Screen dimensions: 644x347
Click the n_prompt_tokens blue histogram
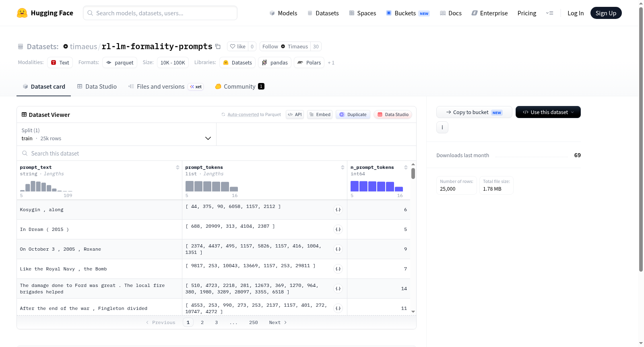[x=377, y=186]
